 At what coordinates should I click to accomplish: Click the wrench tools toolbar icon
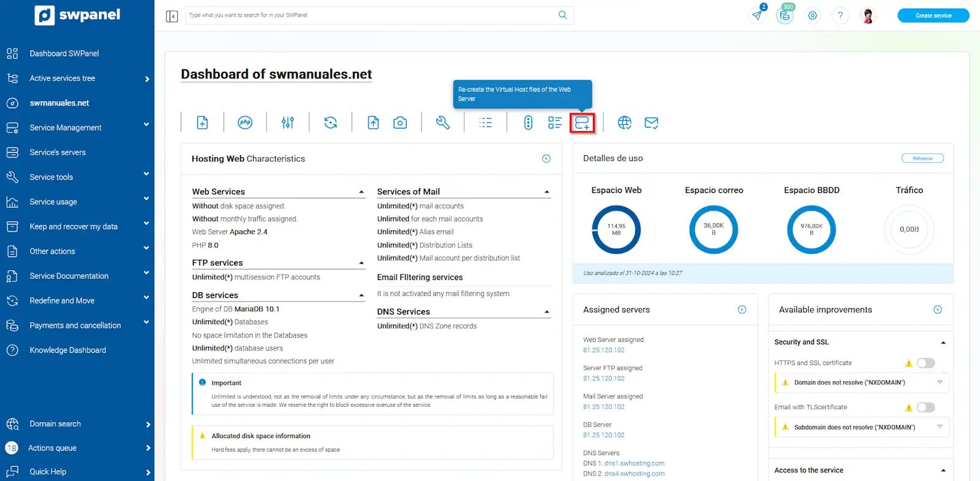click(442, 123)
